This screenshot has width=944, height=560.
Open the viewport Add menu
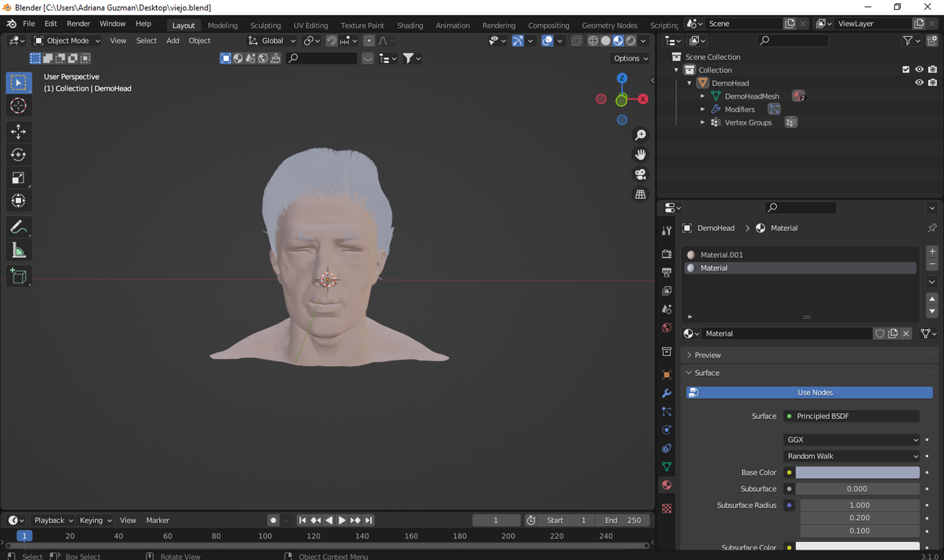pos(173,40)
